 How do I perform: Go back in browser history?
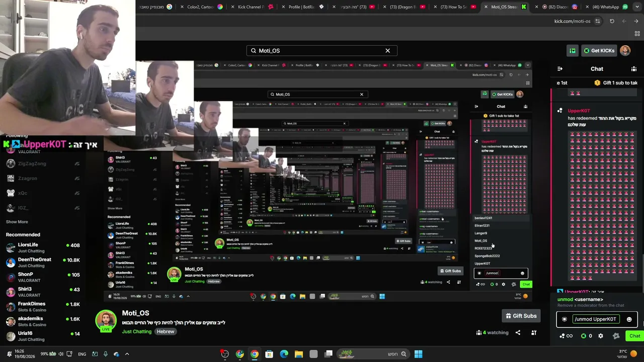[636, 21]
